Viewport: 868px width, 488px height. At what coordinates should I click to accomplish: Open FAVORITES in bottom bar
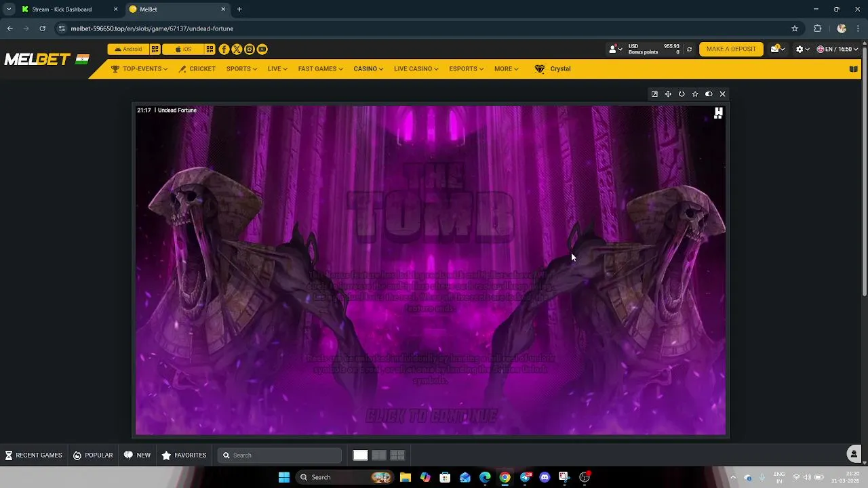[x=184, y=455]
